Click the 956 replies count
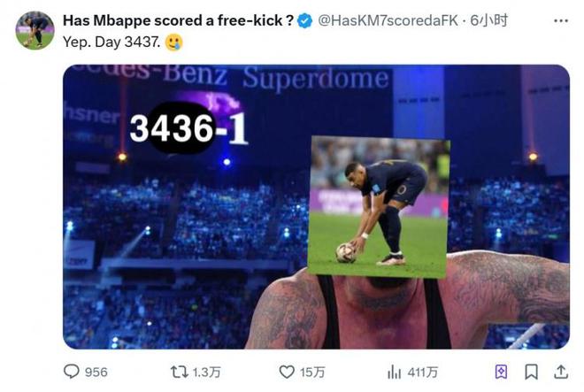 (x=96, y=373)
